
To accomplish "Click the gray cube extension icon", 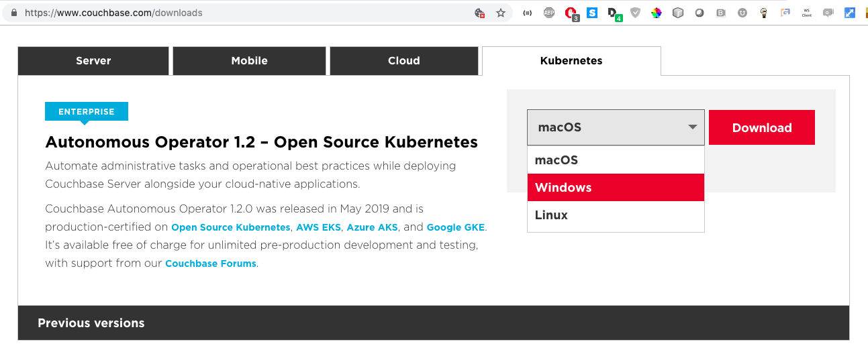I will click(x=678, y=13).
